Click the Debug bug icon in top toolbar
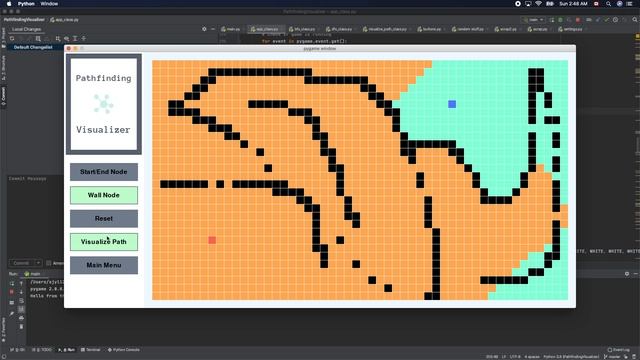This screenshot has width=640, height=360. [x=560, y=20]
